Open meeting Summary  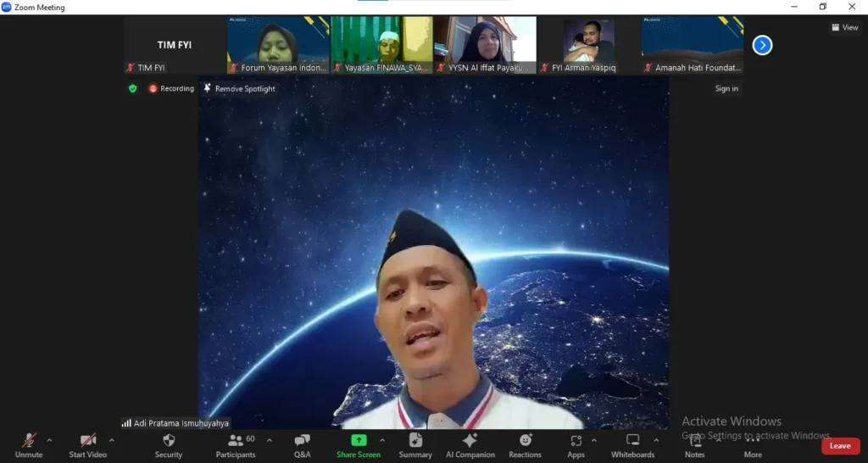[x=415, y=446]
